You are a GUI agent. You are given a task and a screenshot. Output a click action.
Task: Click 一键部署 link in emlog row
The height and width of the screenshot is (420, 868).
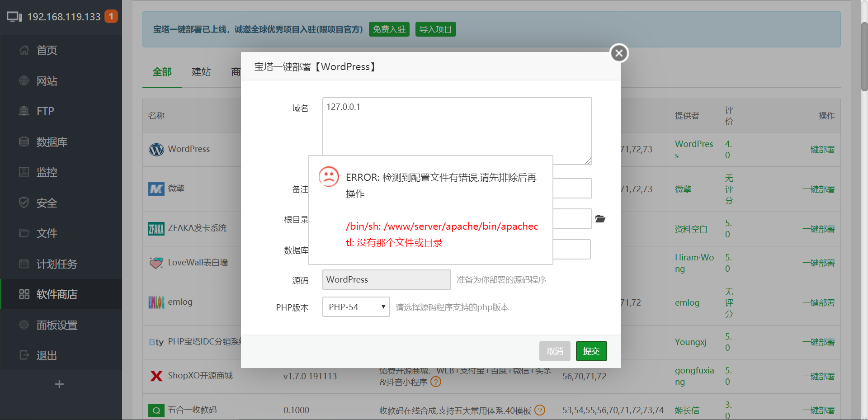click(819, 303)
